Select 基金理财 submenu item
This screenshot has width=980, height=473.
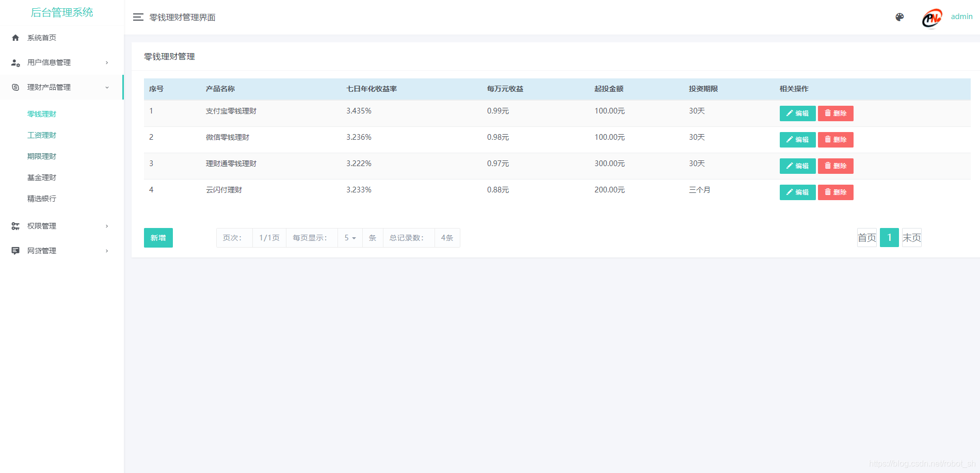tap(42, 177)
